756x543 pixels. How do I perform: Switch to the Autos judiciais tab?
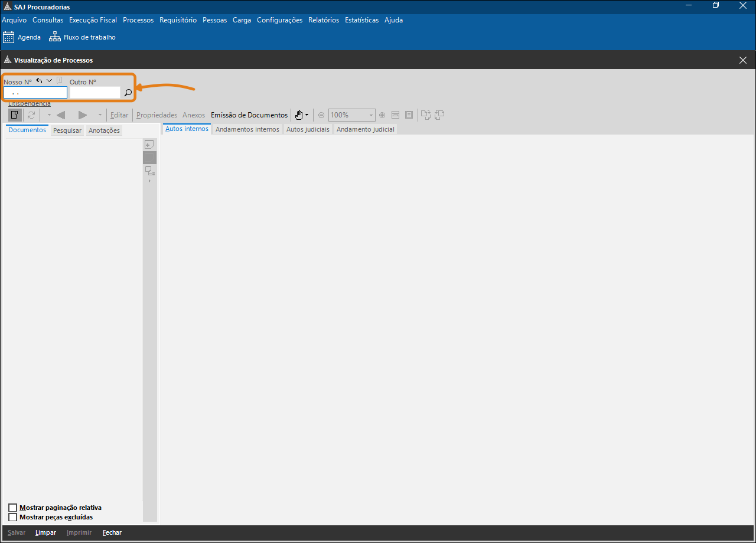(308, 129)
